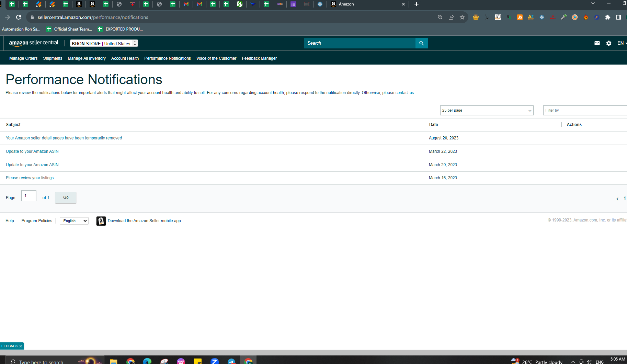Open the IP Alert extension icon
627x364 pixels.
(553, 17)
